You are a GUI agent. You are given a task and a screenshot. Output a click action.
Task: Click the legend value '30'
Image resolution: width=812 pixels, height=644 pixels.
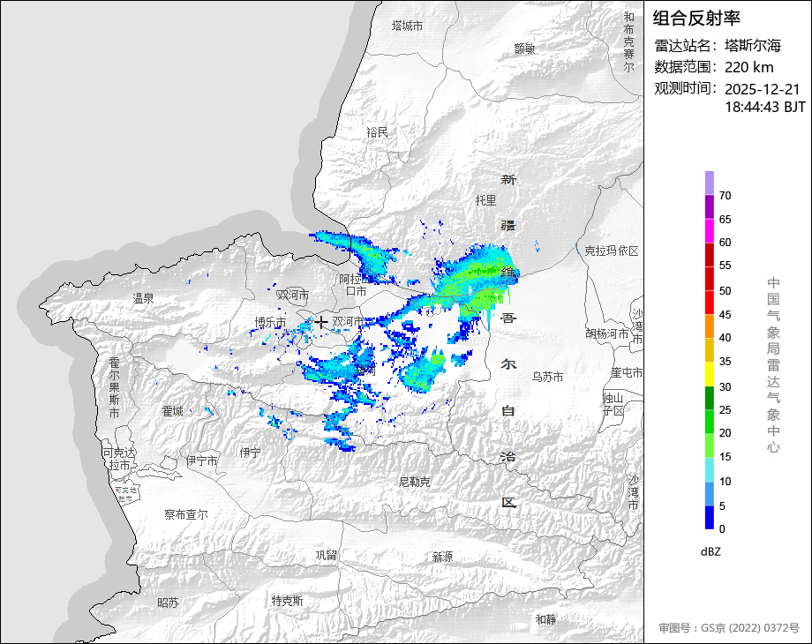(725, 387)
